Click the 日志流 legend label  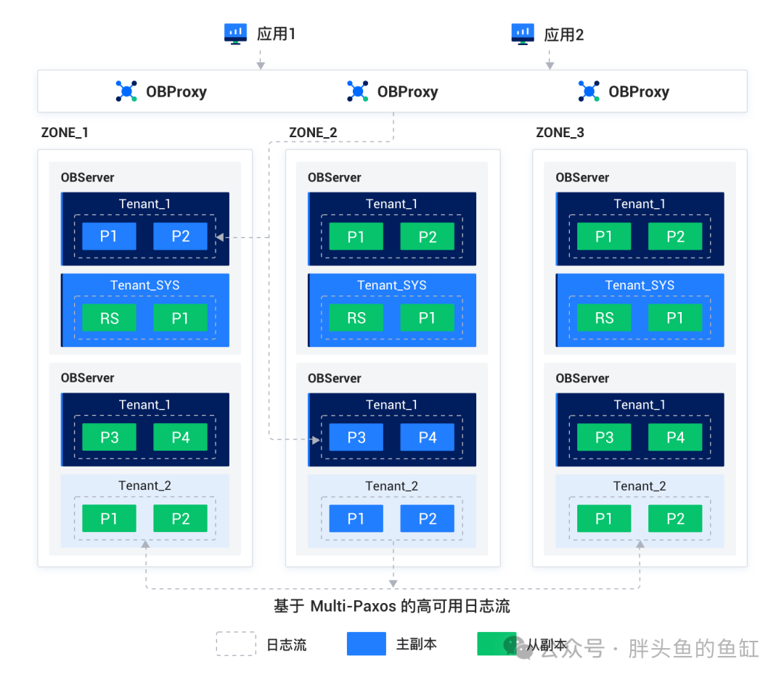click(287, 644)
